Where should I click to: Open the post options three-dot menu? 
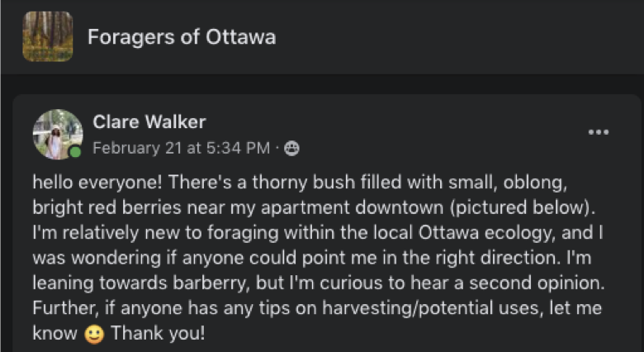[598, 132]
